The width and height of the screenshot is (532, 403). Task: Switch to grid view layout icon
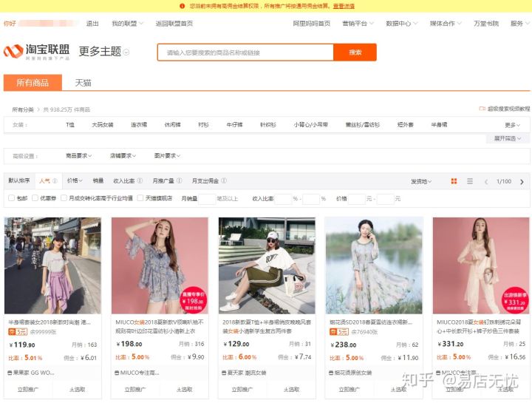click(x=454, y=181)
